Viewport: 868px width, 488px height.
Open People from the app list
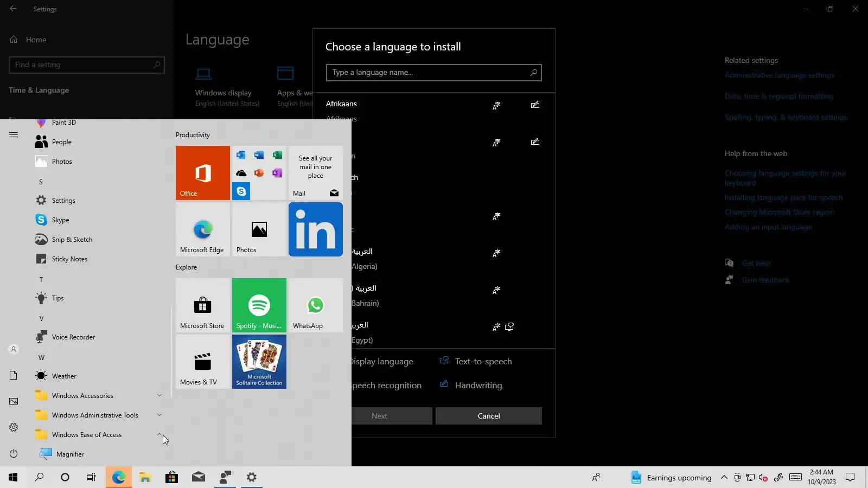pos(98,142)
